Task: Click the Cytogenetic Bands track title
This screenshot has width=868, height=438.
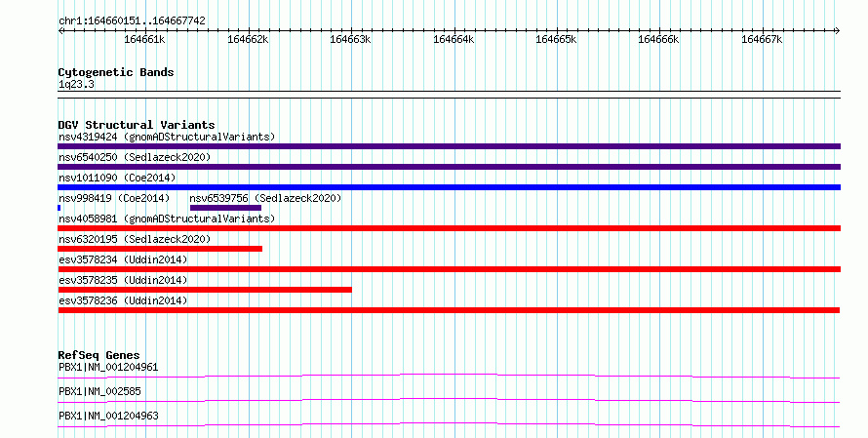Action: [116, 72]
